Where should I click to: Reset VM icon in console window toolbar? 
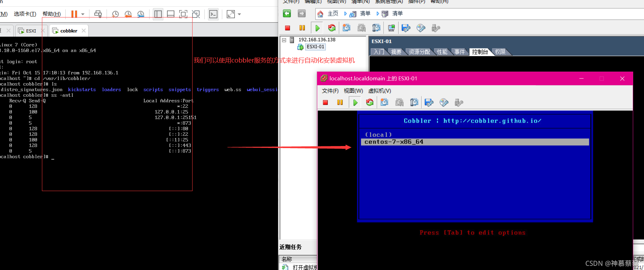(370, 102)
